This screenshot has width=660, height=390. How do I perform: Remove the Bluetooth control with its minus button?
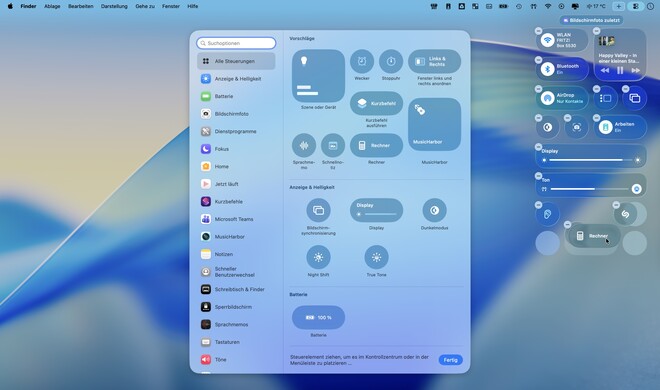tap(538, 60)
